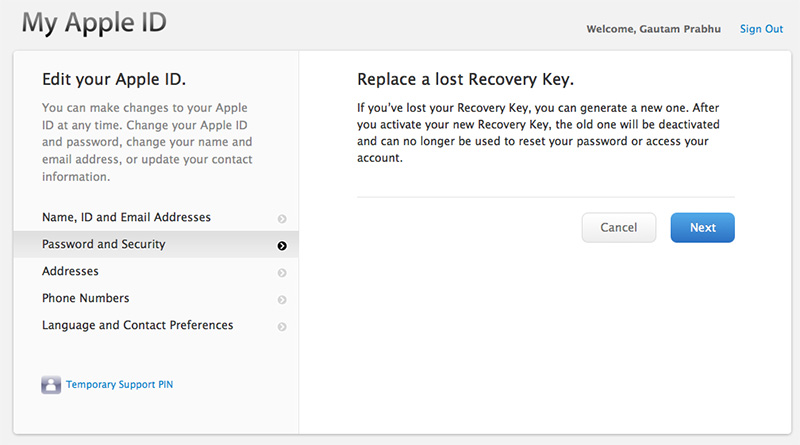Open the Phone Numbers section
The width and height of the screenshot is (800, 445).
[x=85, y=298]
